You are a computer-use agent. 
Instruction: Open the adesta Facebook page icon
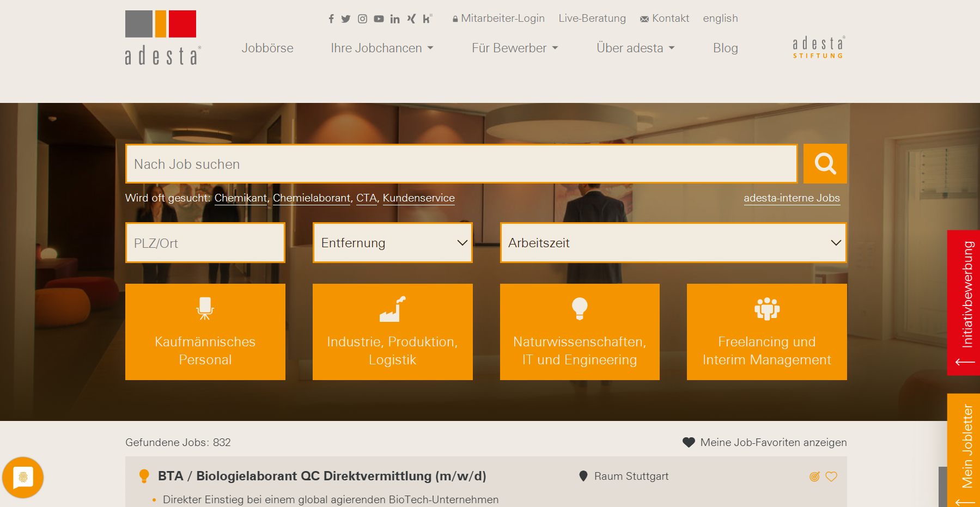(x=331, y=19)
